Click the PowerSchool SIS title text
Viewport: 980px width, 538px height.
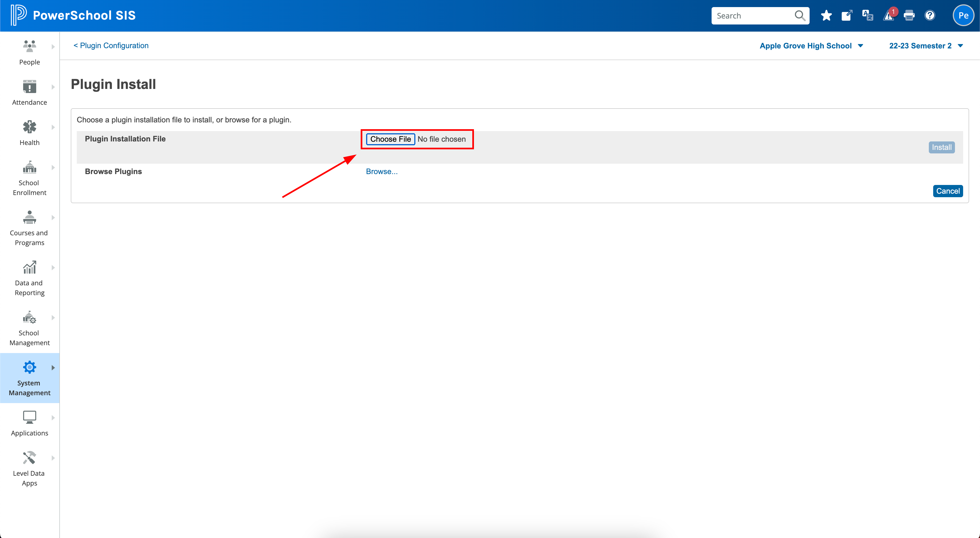84,15
